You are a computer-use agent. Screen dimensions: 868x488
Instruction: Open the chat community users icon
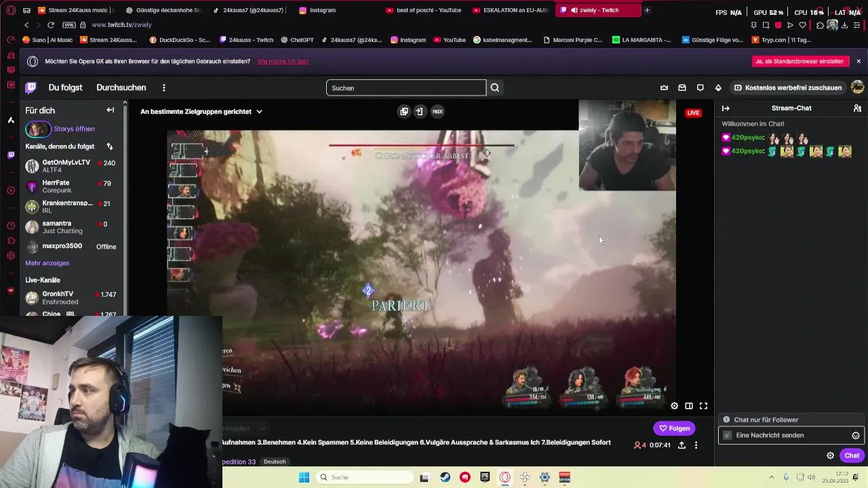857,108
